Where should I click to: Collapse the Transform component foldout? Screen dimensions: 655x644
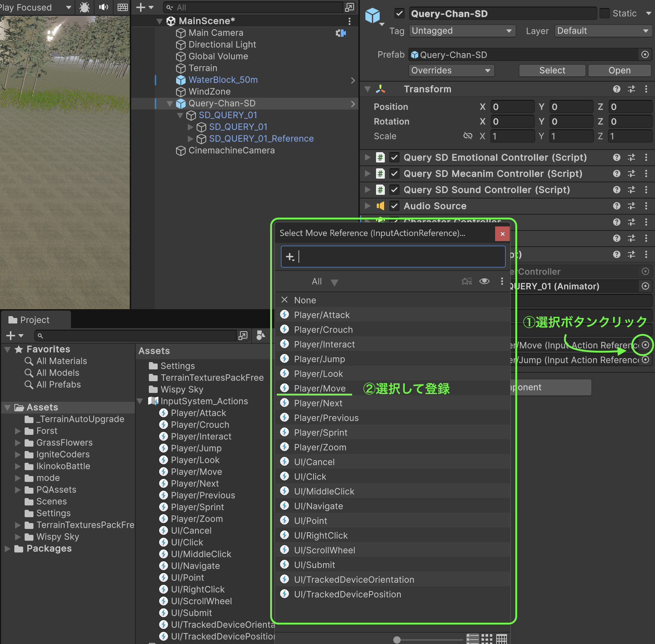pyautogui.click(x=368, y=89)
